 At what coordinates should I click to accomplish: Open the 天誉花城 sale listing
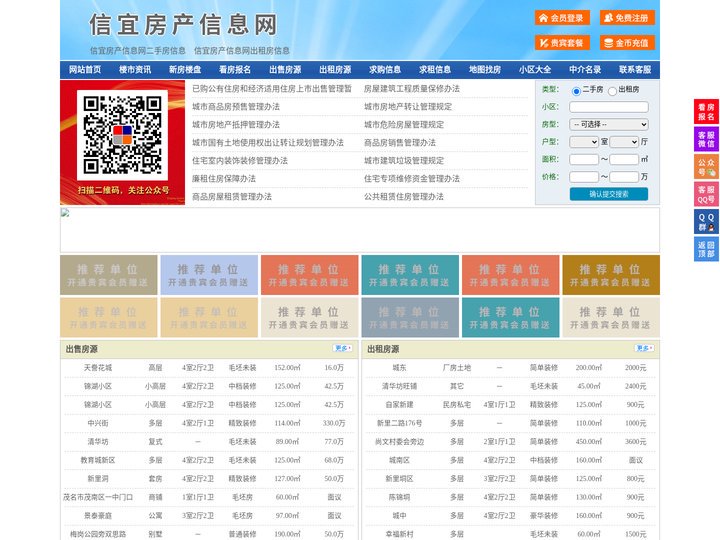coord(98,368)
